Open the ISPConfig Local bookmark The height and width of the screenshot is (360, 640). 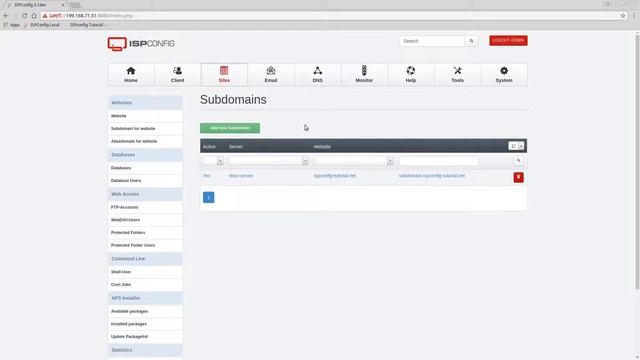coord(42,25)
